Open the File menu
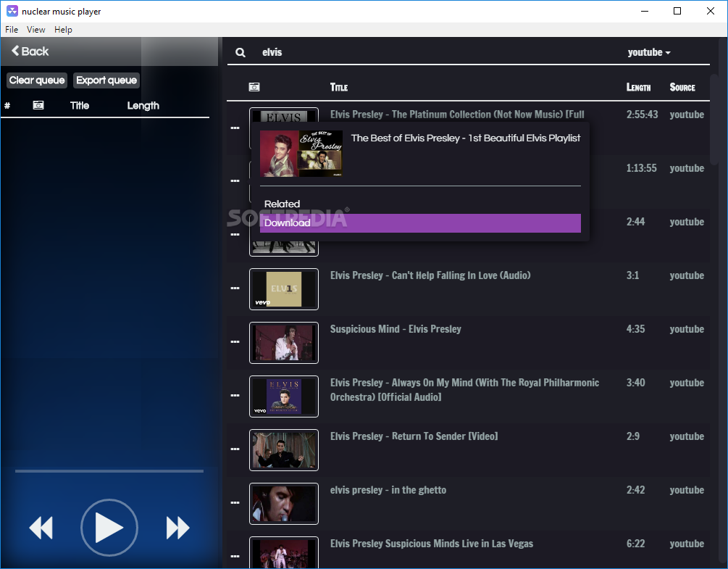728x569 pixels. (12, 30)
